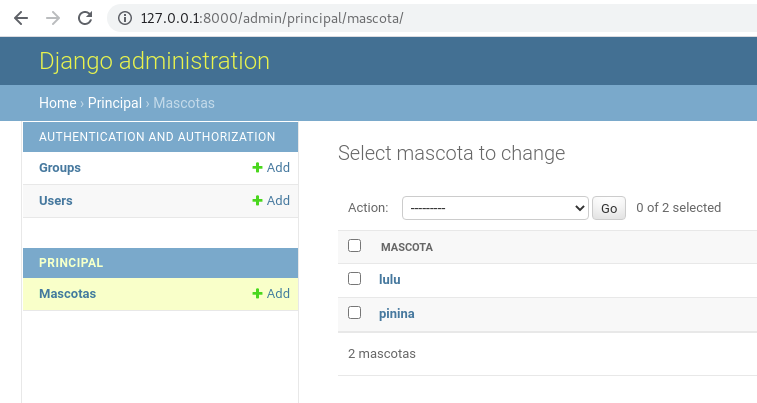Tick the select-all checkbox in table header

(x=354, y=246)
